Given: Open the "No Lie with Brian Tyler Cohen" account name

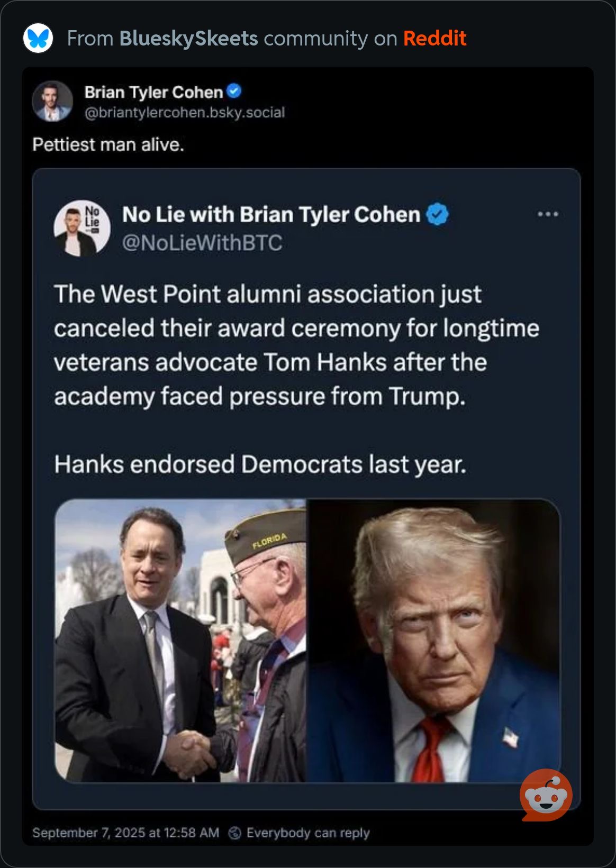Looking at the screenshot, I should 271,215.
